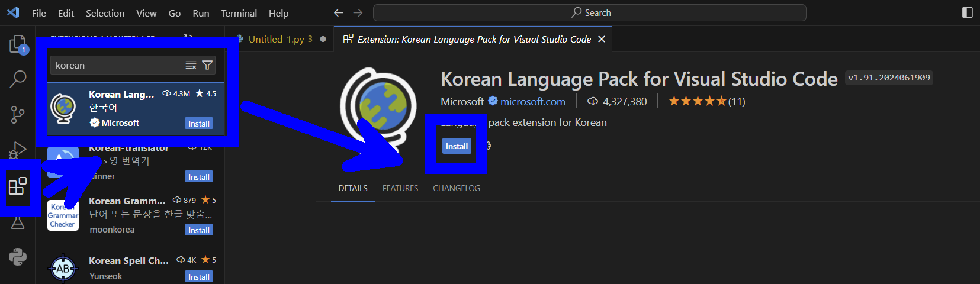980x284 pixels.
Task: Switch to the CHANGELOG tab
Action: [x=457, y=188]
